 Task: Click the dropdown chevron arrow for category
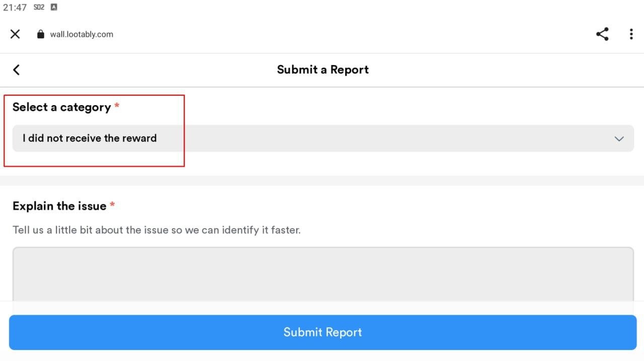(x=619, y=138)
